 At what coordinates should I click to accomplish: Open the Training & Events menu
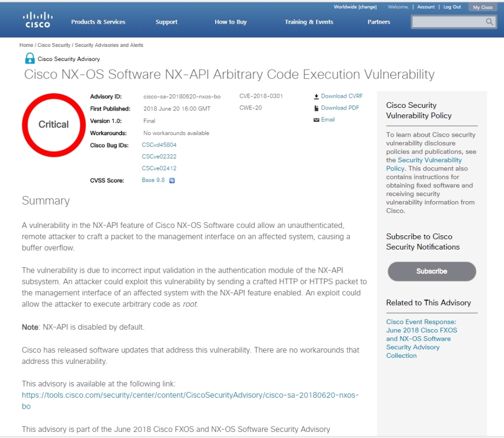[x=309, y=22]
